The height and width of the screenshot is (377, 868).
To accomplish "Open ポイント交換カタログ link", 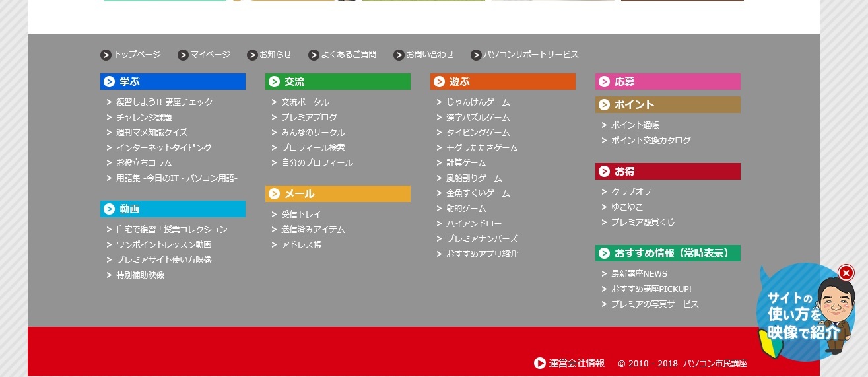I will (x=651, y=141).
